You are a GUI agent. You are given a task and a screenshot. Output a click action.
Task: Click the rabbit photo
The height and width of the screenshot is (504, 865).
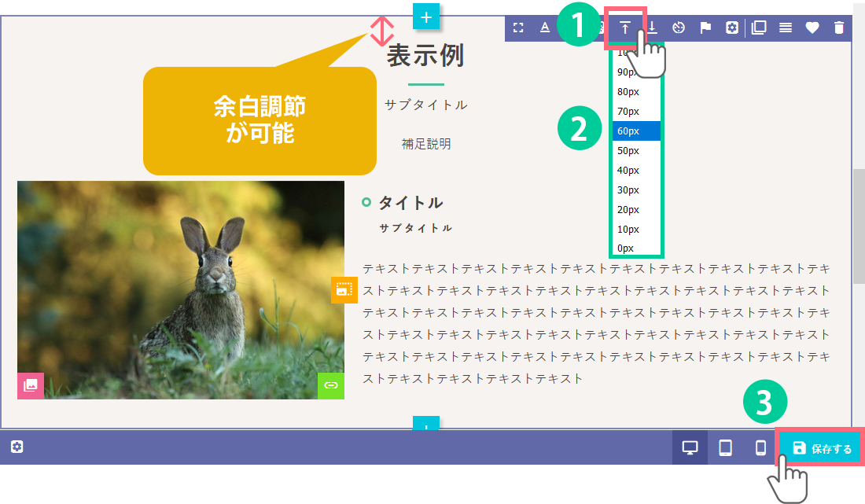point(181,289)
